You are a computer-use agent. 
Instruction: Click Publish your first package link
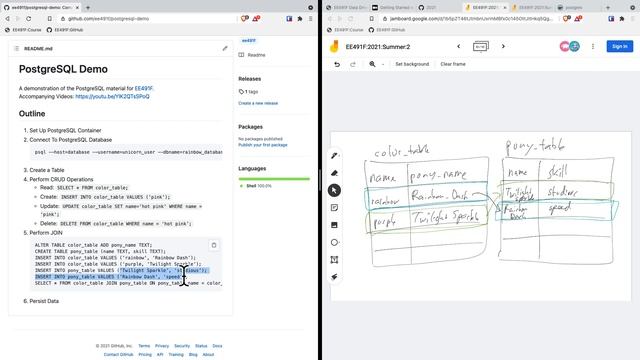point(263,145)
